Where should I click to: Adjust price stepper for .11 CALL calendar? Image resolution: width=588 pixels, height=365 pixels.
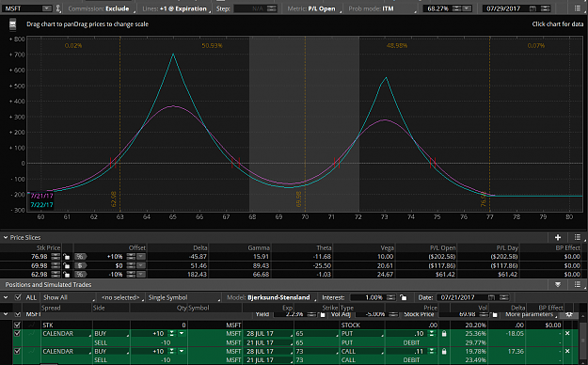click(x=432, y=351)
